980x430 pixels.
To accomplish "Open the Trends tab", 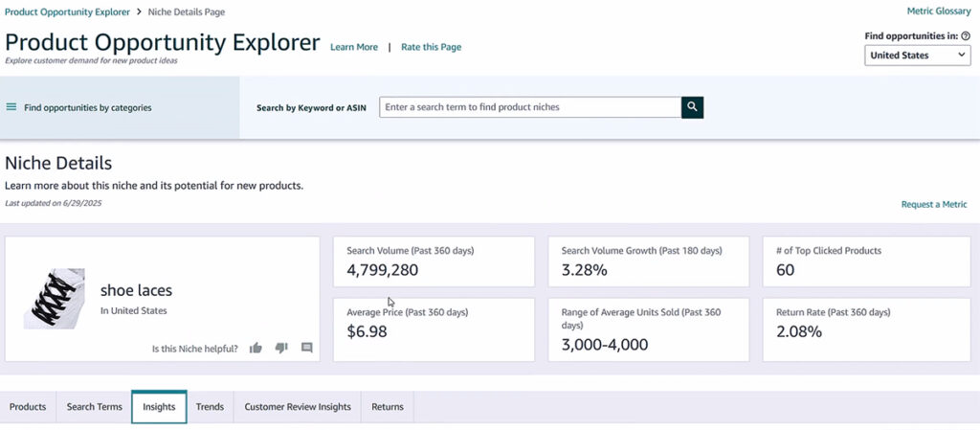I will coord(210,407).
